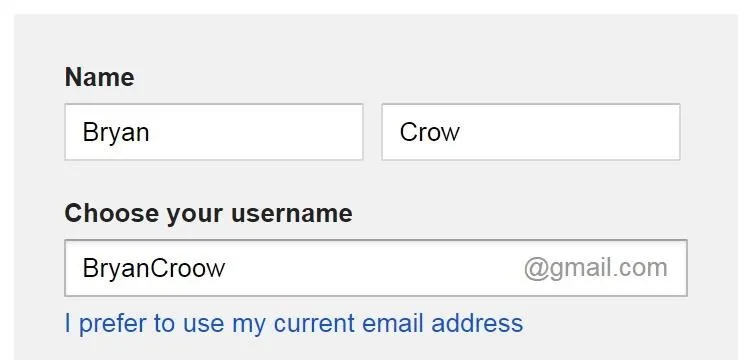
Task: Click the gray @gmail.com suffix text
Action: 596,268
